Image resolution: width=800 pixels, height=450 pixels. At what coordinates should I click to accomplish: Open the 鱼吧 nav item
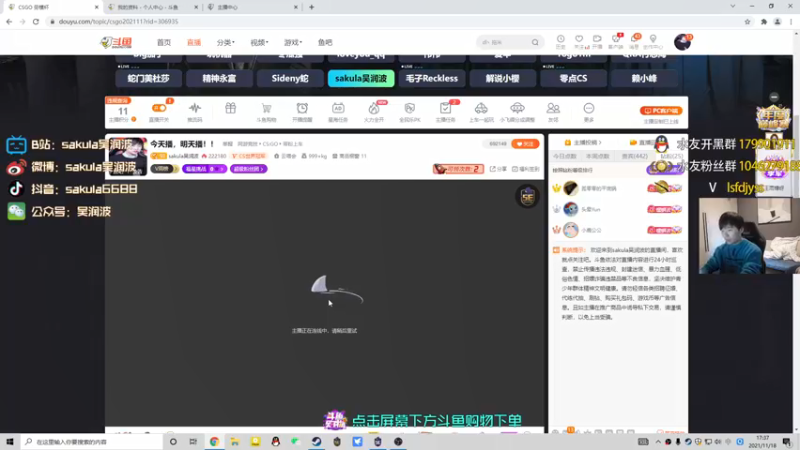[x=325, y=42]
